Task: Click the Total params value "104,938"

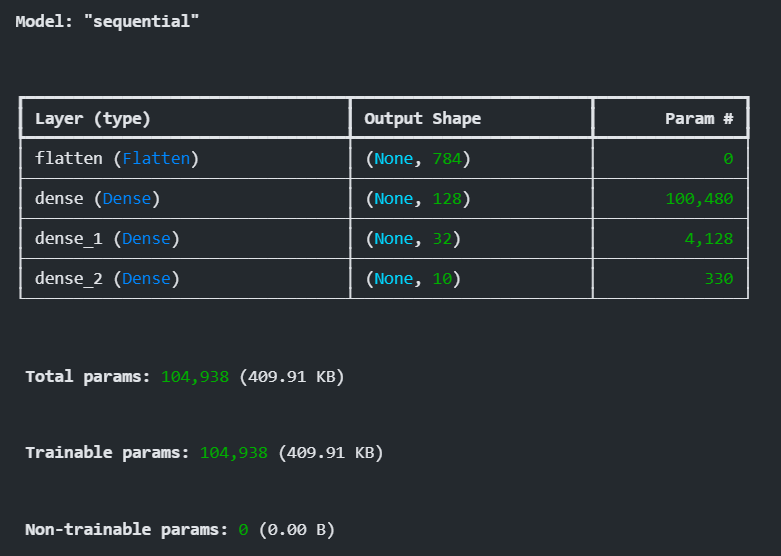Action: point(195,377)
